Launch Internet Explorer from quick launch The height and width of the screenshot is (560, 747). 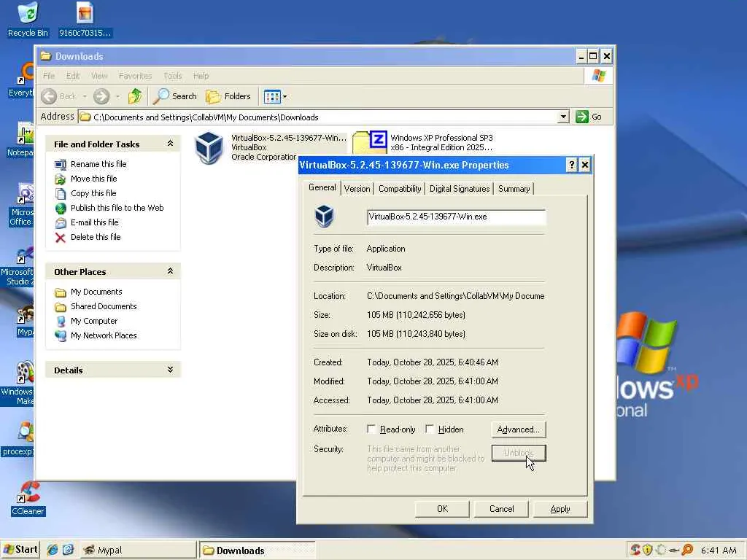tap(52, 550)
